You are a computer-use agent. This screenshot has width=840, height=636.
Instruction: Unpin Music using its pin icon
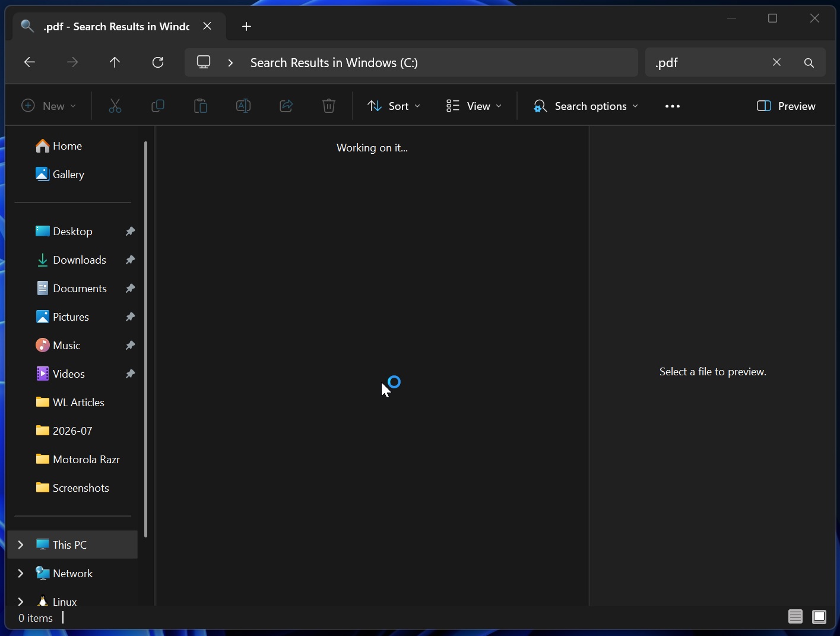(x=130, y=345)
